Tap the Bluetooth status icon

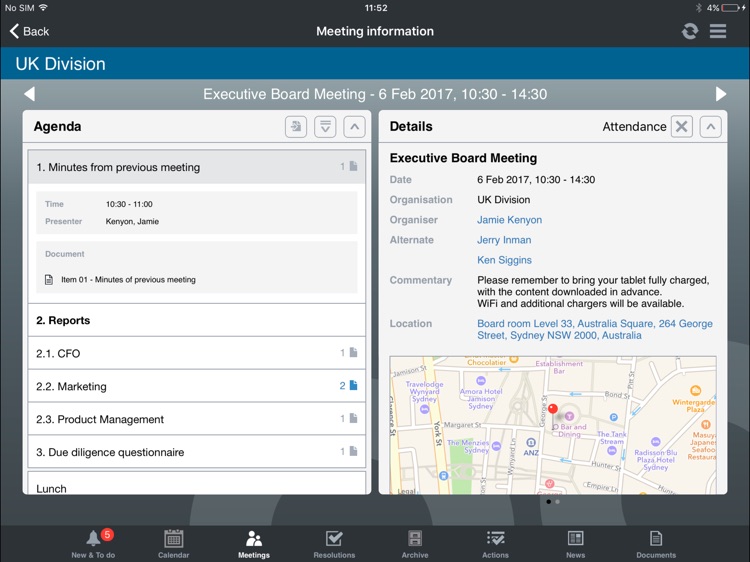pyautogui.click(x=698, y=8)
